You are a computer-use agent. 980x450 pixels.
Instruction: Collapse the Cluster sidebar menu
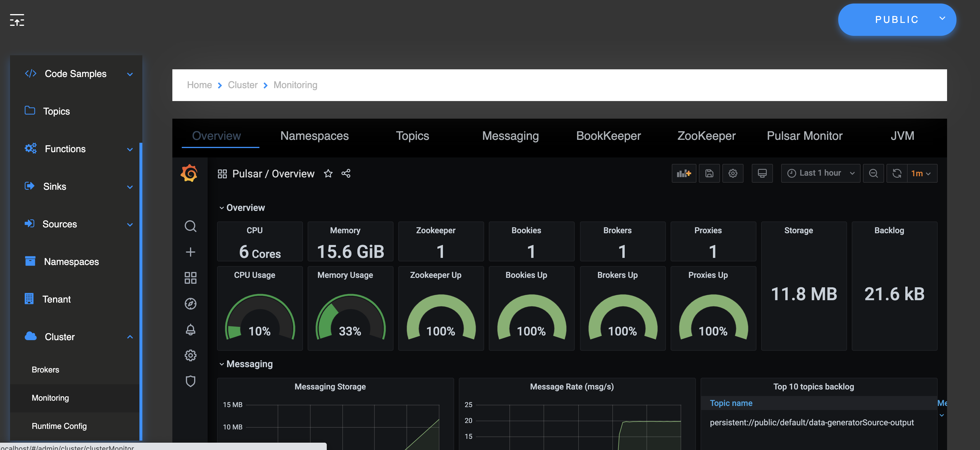[x=130, y=337]
